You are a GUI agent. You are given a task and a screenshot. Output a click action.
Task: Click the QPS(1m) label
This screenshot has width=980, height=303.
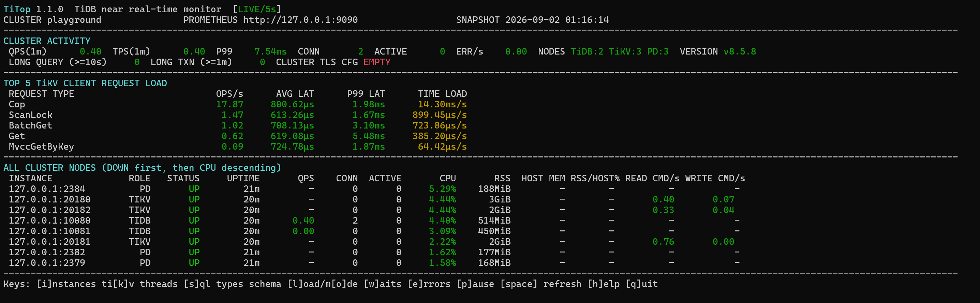[x=28, y=52]
